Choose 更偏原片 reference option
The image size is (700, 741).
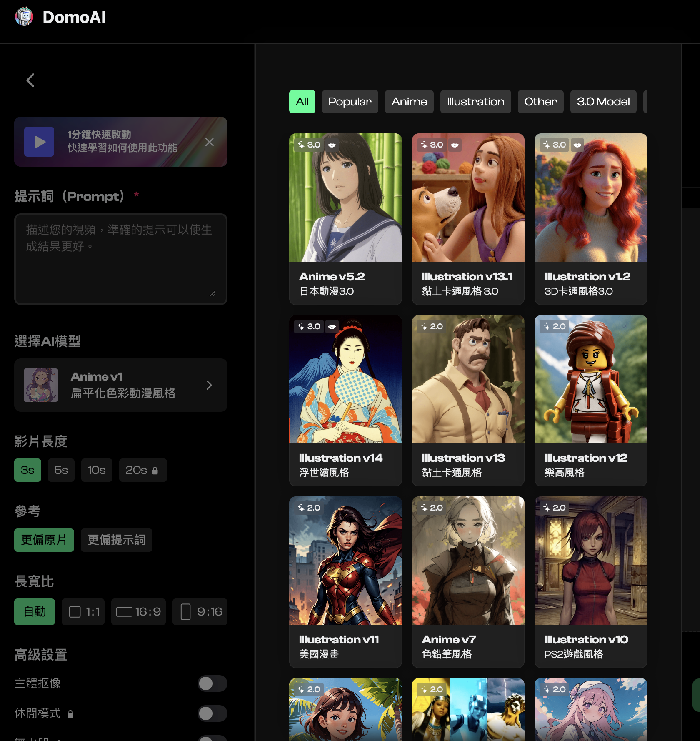pyautogui.click(x=44, y=540)
